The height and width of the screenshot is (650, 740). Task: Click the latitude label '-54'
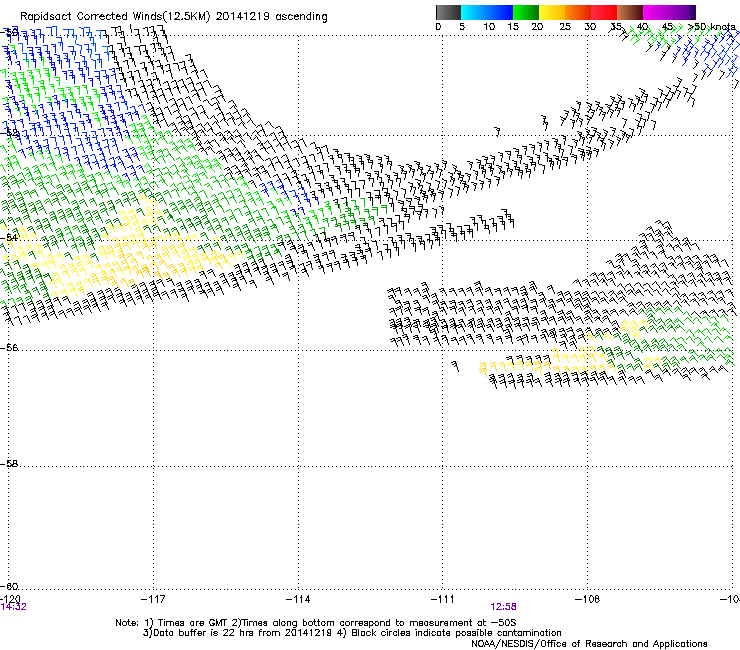pos(10,237)
